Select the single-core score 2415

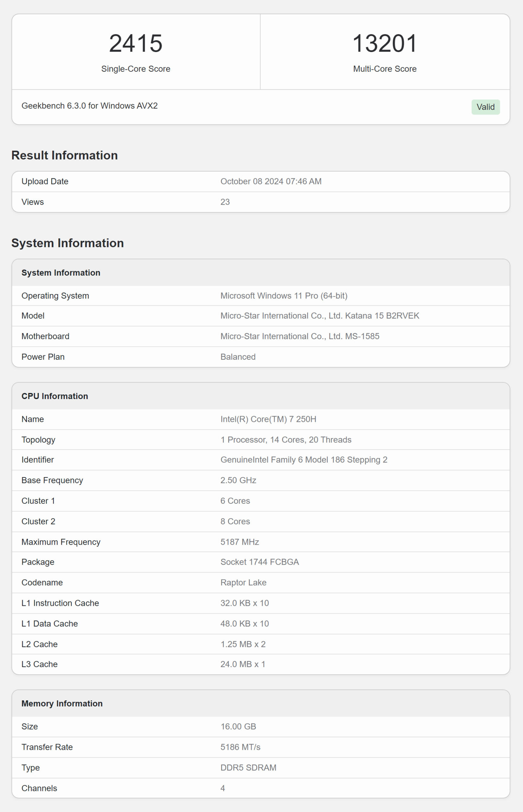pyautogui.click(x=136, y=43)
